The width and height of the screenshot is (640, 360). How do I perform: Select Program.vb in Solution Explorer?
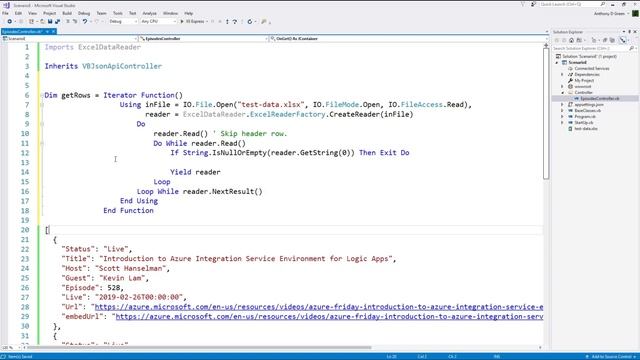coord(581,116)
